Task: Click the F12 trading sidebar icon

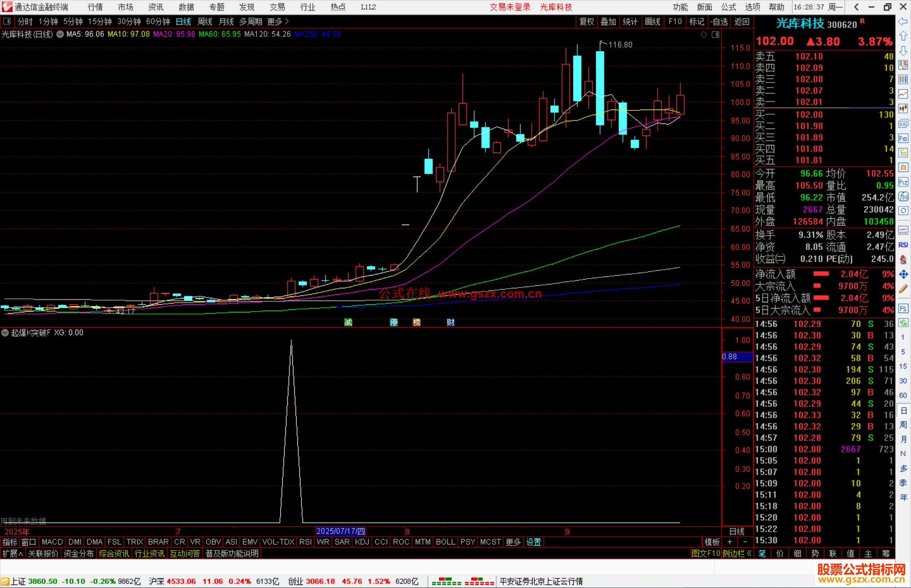Action: point(903,182)
